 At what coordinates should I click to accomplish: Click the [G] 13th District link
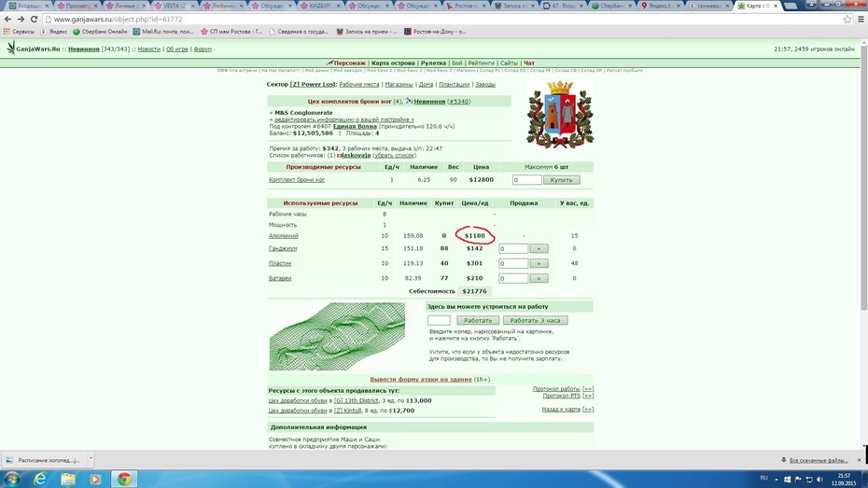(356, 400)
